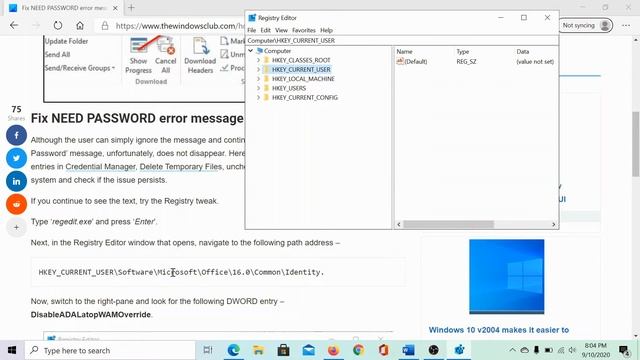This screenshot has height=360, width=640.
Task: Go back with browser back arrow
Action: pyautogui.click(x=14, y=25)
